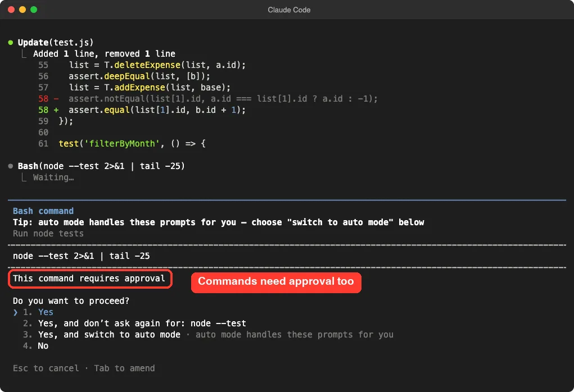The width and height of the screenshot is (574, 392).
Task: Click line 55 "list = T.deleteExpense(list, a.id);"
Action: click(157, 65)
